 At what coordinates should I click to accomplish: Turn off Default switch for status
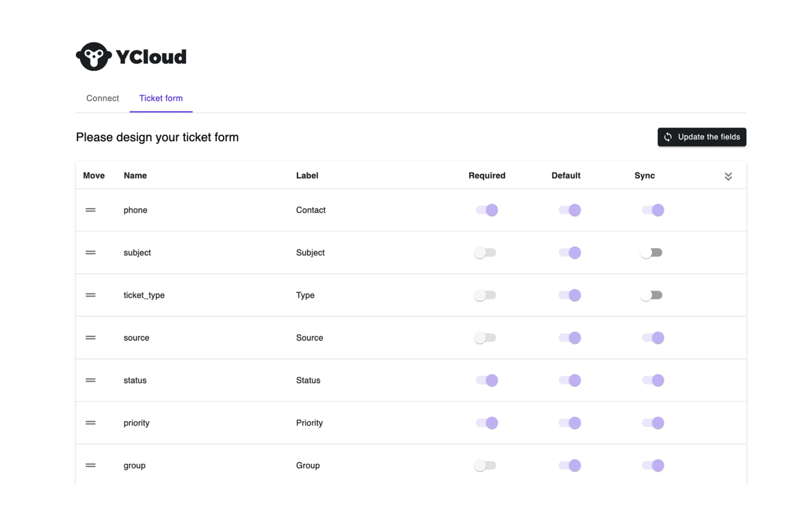click(570, 380)
